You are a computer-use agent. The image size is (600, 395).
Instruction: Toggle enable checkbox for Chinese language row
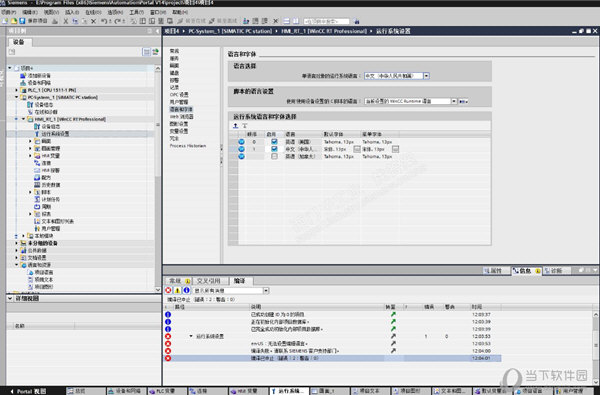274,149
